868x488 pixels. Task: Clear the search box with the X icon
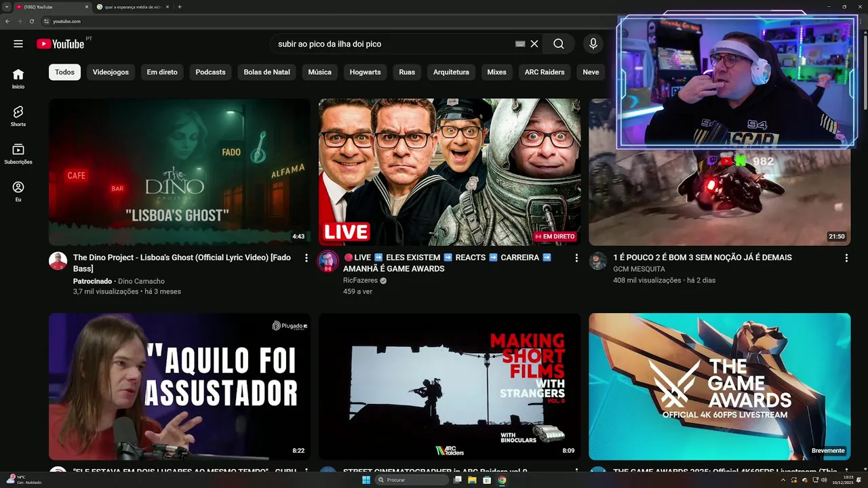(534, 44)
